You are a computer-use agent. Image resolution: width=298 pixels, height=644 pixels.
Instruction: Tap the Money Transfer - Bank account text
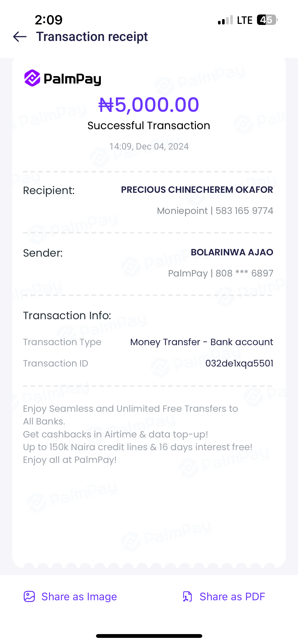(201, 342)
